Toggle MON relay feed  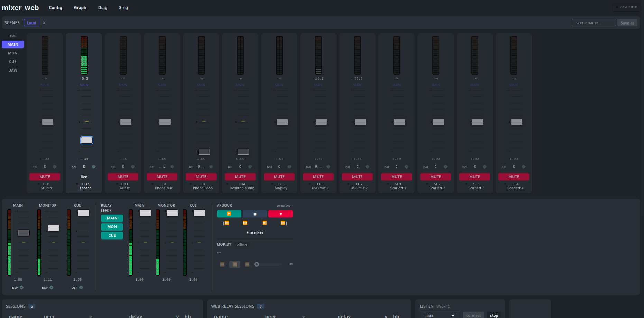click(112, 227)
